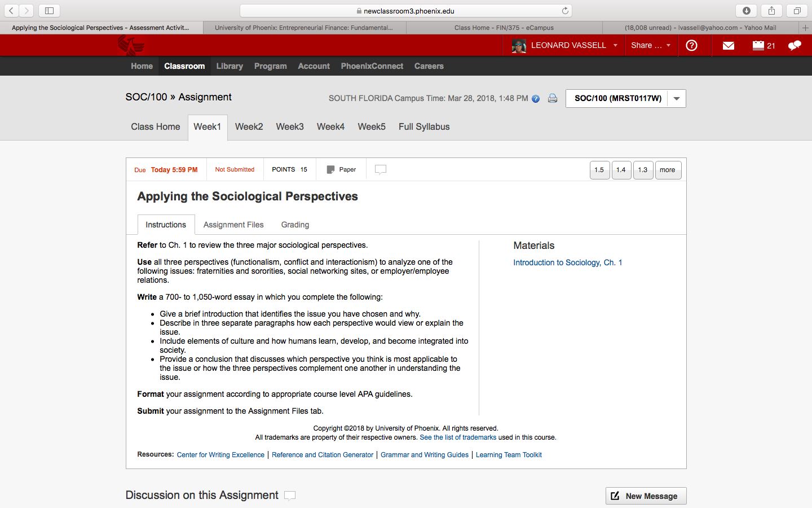
Task: Open the help question mark icon
Action: coord(691,46)
